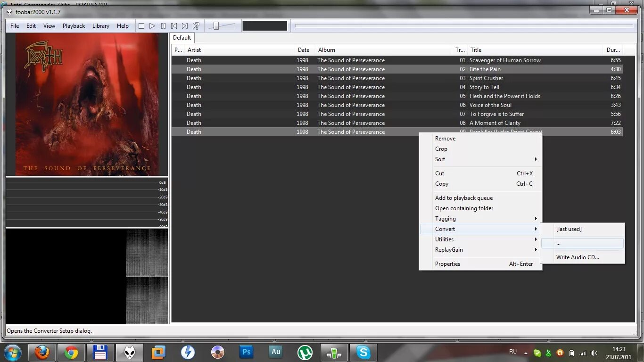Open Properties from the context menu
Screen dimensions: 644x362
tap(480, 264)
